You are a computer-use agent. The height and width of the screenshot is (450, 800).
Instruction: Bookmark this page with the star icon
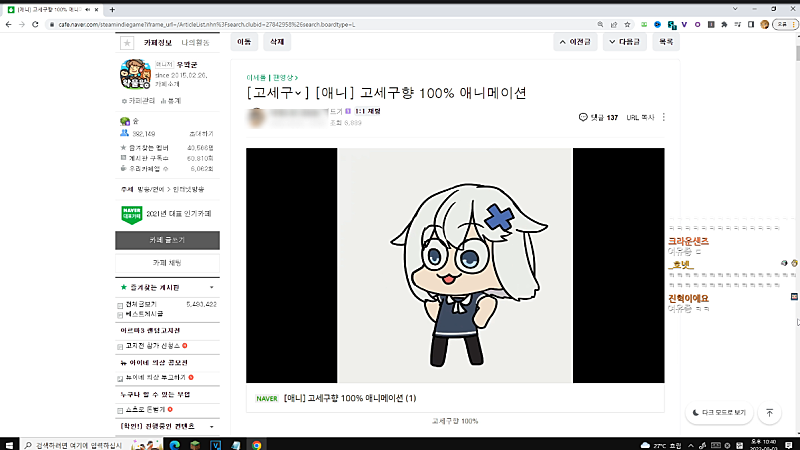[x=627, y=24]
